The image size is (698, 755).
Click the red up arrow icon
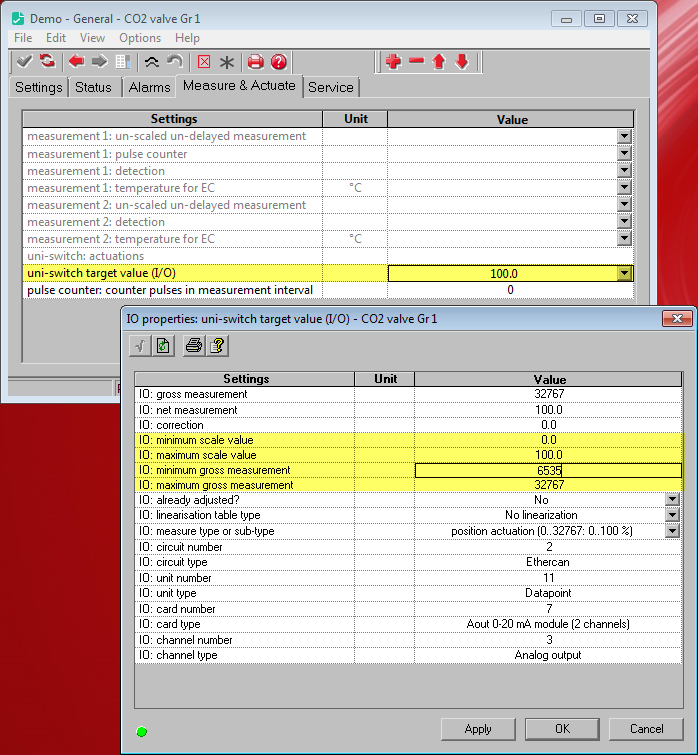click(439, 62)
